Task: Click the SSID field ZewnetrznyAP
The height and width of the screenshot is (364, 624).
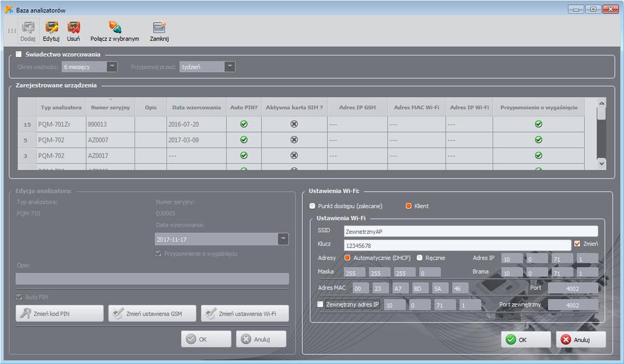Action: 471,231
